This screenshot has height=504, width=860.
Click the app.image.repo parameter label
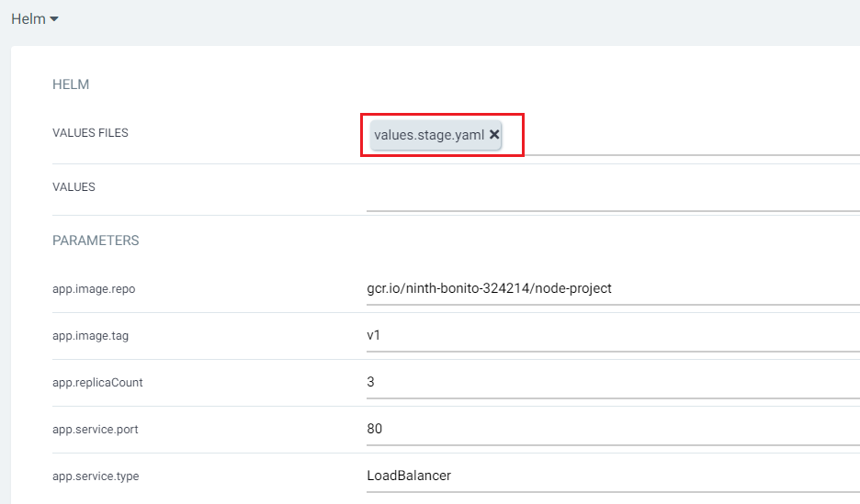(x=94, y=289)
